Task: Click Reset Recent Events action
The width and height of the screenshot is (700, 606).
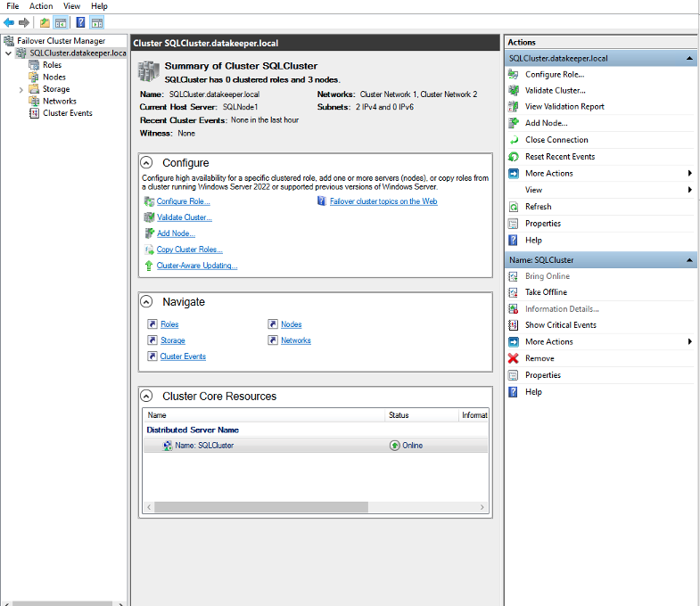Action: [560, 157]
